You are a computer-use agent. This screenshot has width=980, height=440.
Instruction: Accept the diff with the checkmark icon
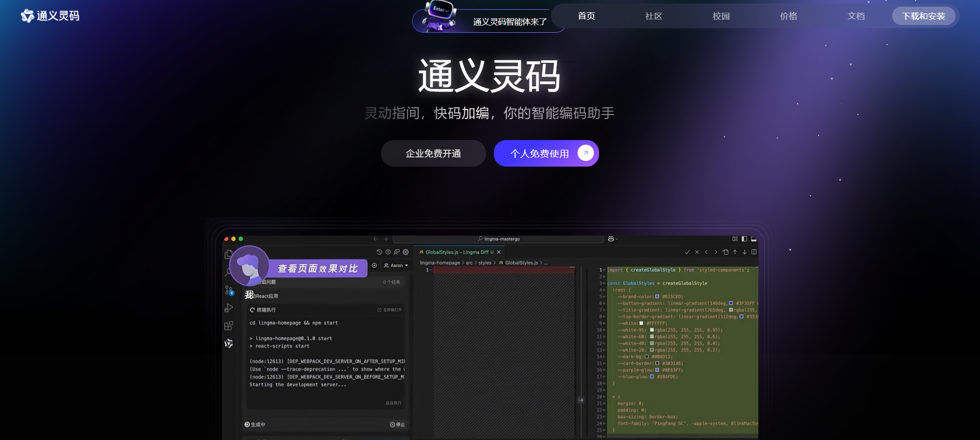(x=687, y=252)
